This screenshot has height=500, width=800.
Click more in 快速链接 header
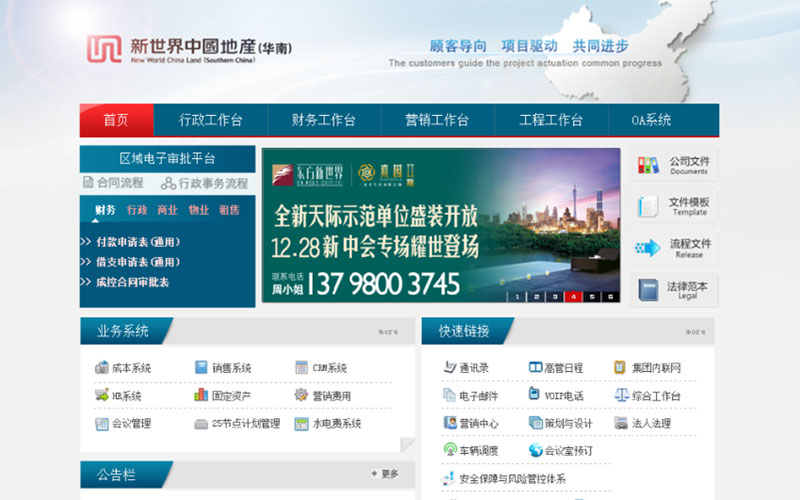(695, 332)
